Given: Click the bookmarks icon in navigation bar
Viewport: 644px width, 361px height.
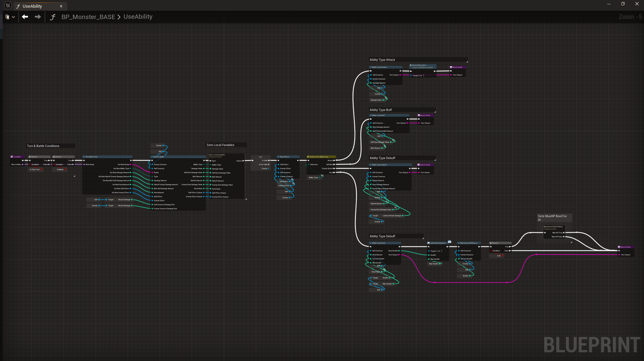Looking at the screenshot, I should pyautogui.click(x=7, y=17).
